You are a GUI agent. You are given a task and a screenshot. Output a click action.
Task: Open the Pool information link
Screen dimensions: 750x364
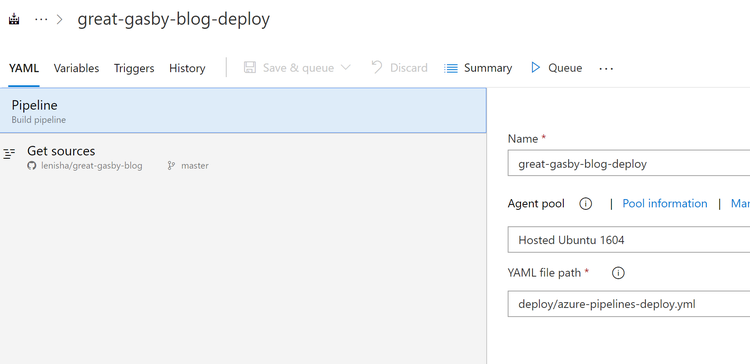664,203
